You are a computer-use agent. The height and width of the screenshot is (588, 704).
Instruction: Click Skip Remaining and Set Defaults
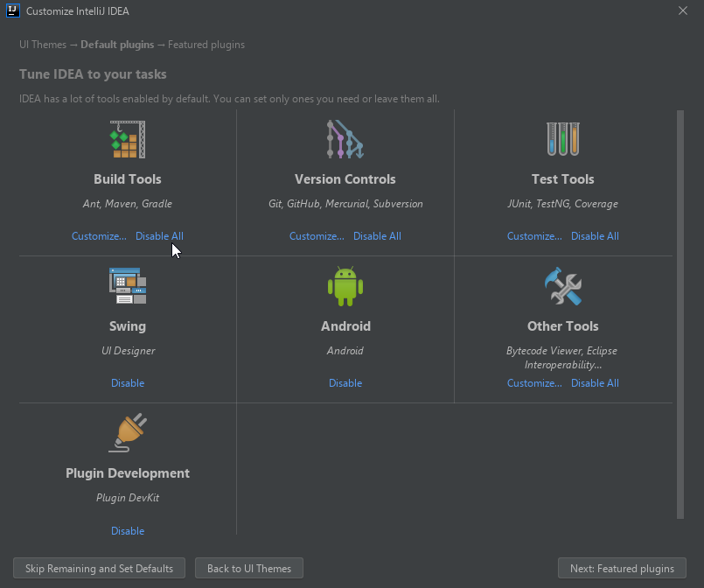click(99, 569)
